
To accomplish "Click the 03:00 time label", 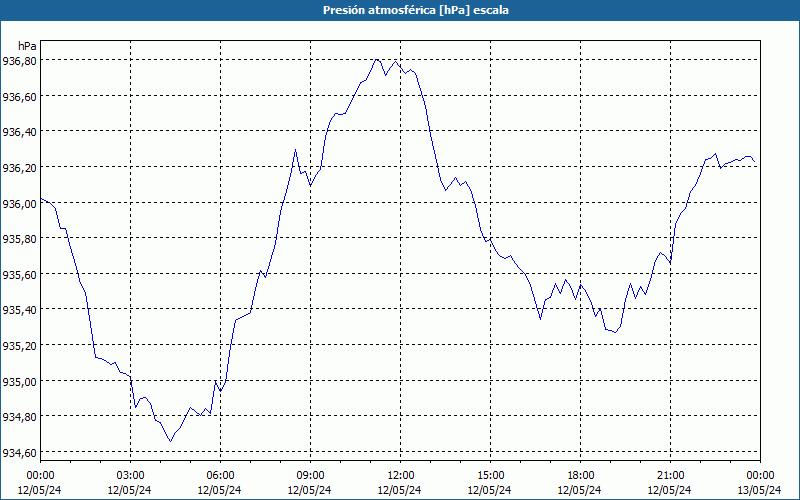I will [x=130, y=476].
